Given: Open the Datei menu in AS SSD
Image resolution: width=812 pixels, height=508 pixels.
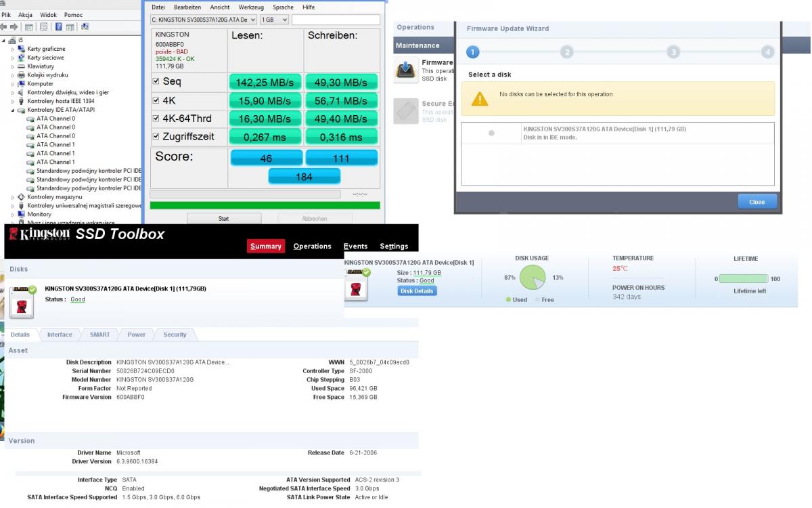Looking at the screenshot, I should (x=159, y=7).
